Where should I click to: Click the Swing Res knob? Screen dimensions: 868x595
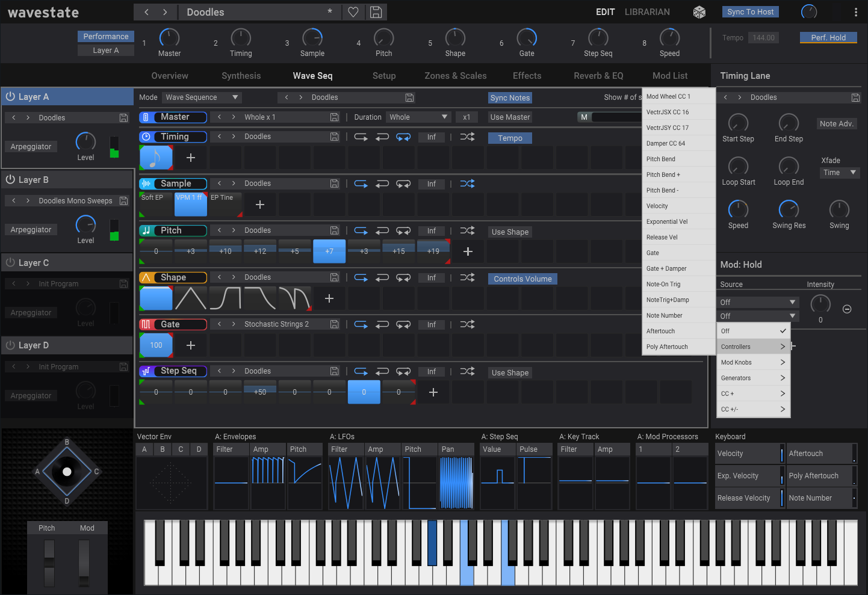click(789, 209)
